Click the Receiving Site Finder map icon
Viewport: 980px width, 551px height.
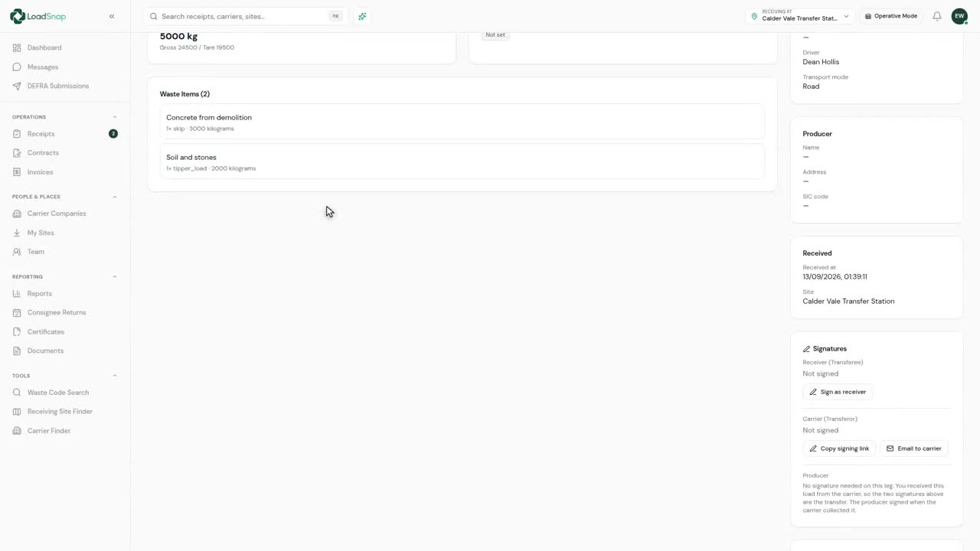click(x=17, y=412)
